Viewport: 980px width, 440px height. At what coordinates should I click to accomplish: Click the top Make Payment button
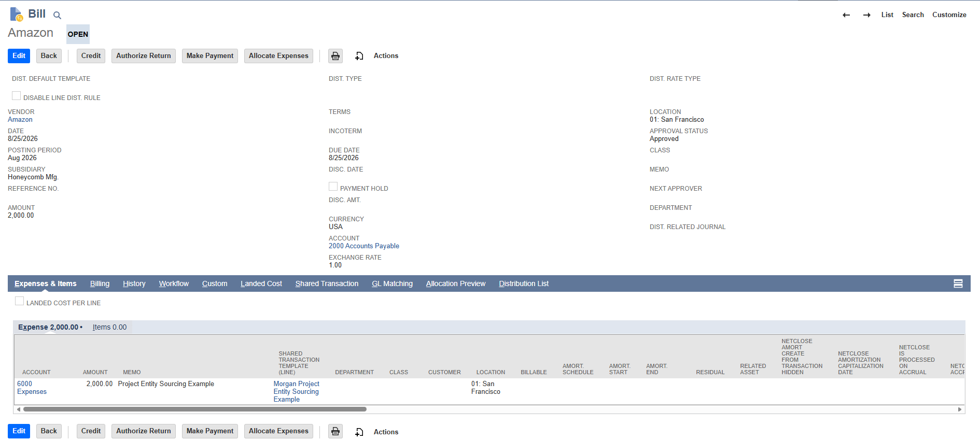(x=210, y=56)
